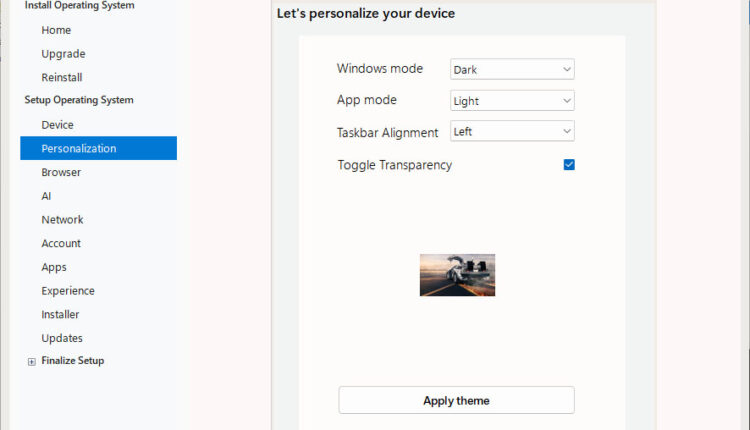
Task: Go to the Apps page
Action: click(x=54, y=267)
